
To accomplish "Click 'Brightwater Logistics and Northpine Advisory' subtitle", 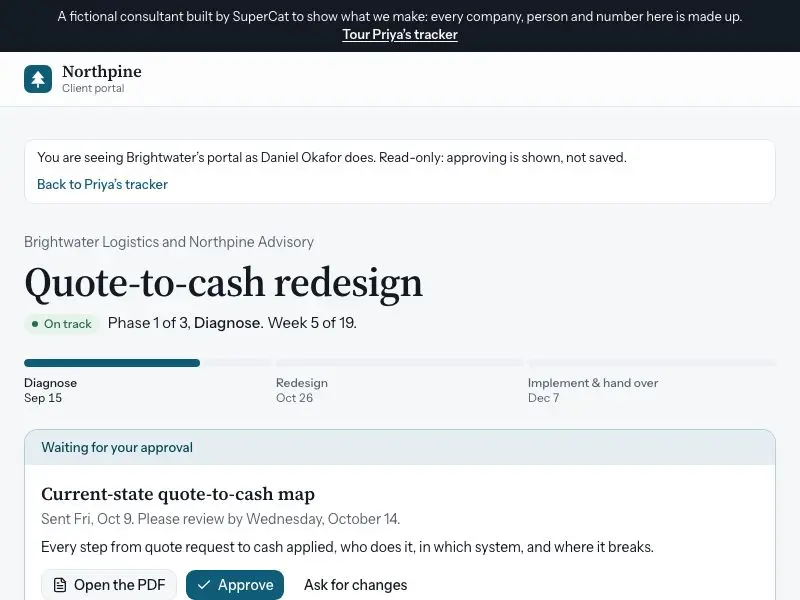I will [169, 242].
